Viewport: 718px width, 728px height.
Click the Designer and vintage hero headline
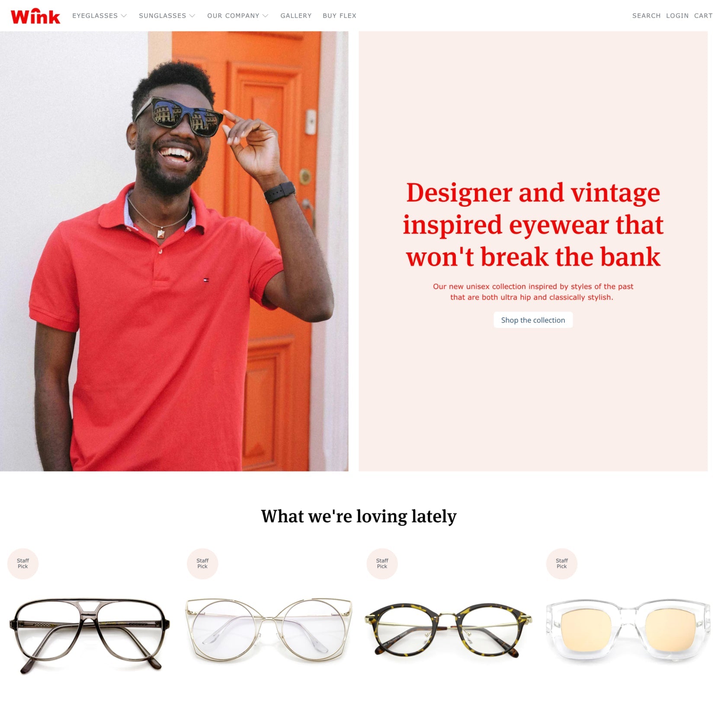point(533,224)
